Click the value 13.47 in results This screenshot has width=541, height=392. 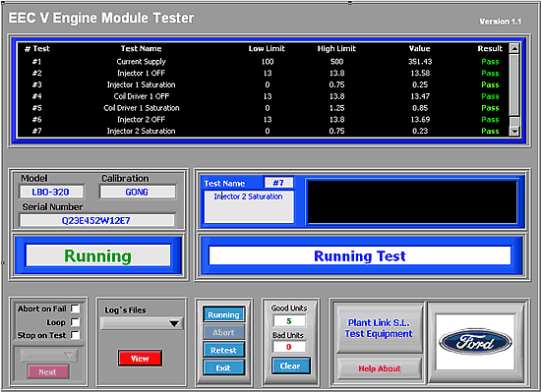(x=420, y=96)
